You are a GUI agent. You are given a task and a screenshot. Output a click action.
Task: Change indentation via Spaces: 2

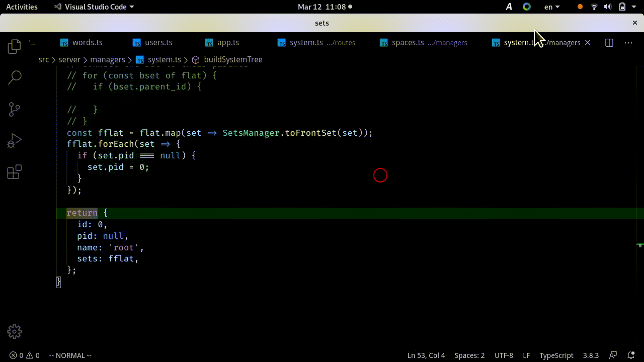469,355
